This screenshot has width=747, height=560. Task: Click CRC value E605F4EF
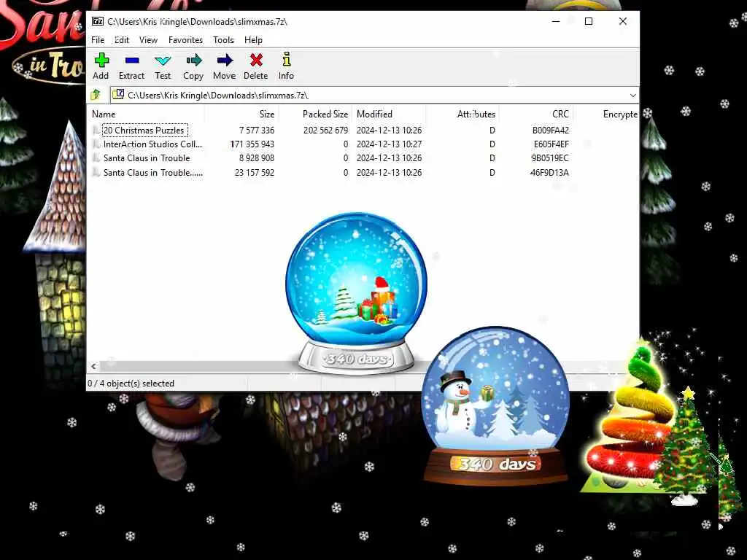coord(551,144)
